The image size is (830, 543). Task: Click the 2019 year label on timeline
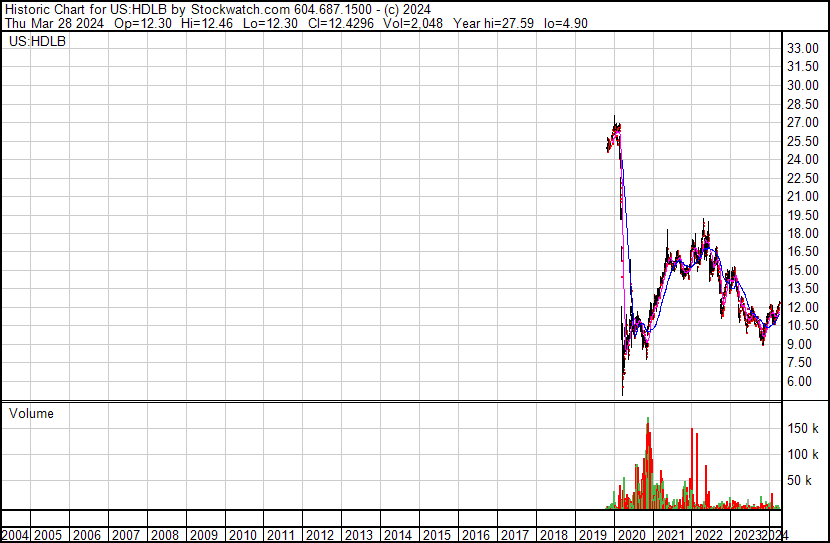592,535
